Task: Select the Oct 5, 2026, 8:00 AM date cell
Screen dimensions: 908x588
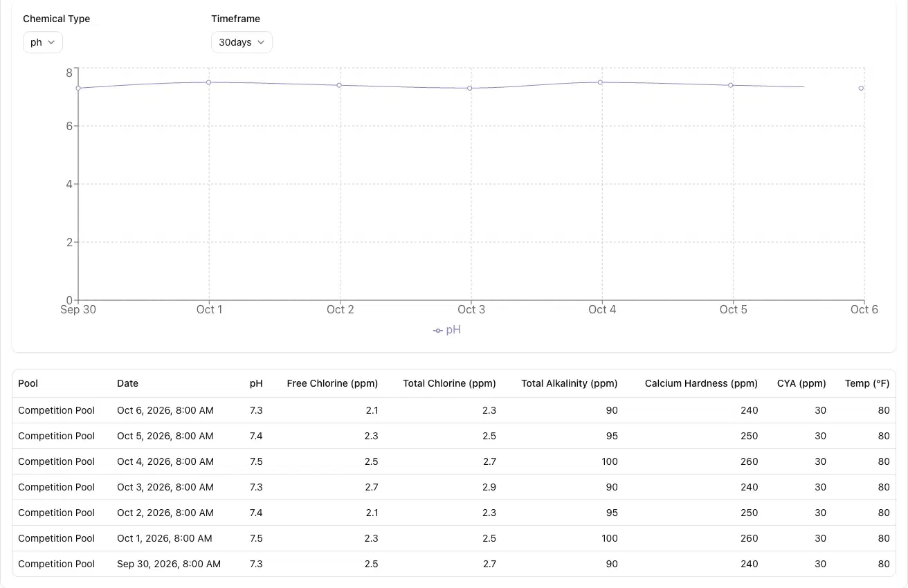Action: (165, 436)
